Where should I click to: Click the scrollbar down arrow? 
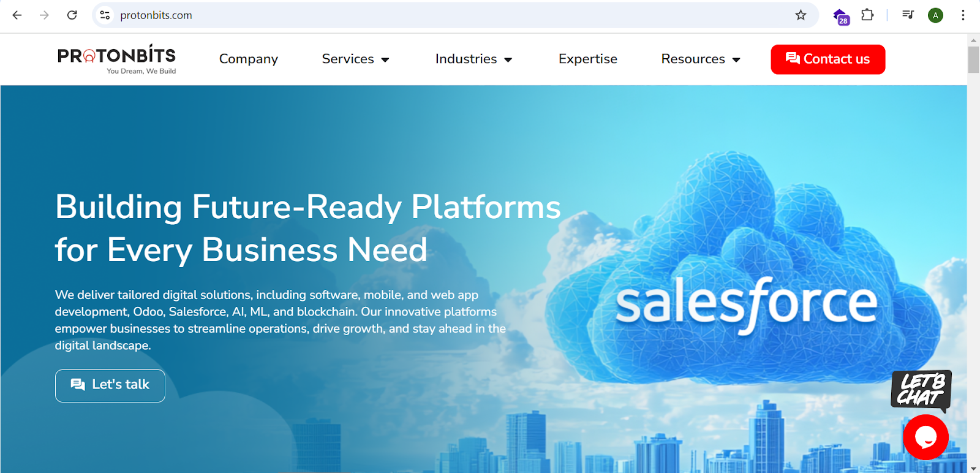click(973, 469)
